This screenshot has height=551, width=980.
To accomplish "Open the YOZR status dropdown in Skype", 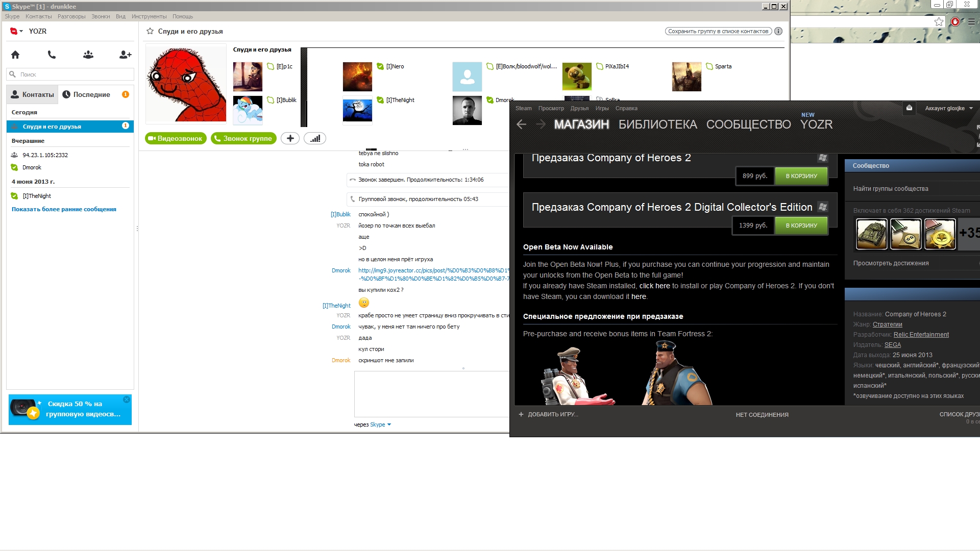I will click(x=17, y=31).
